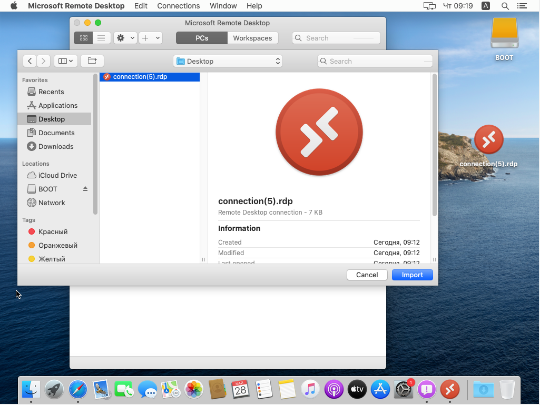Eject the BOOT volume
Image resolution: width=540 pixels, height=405 pixels.
pos(85,189)
